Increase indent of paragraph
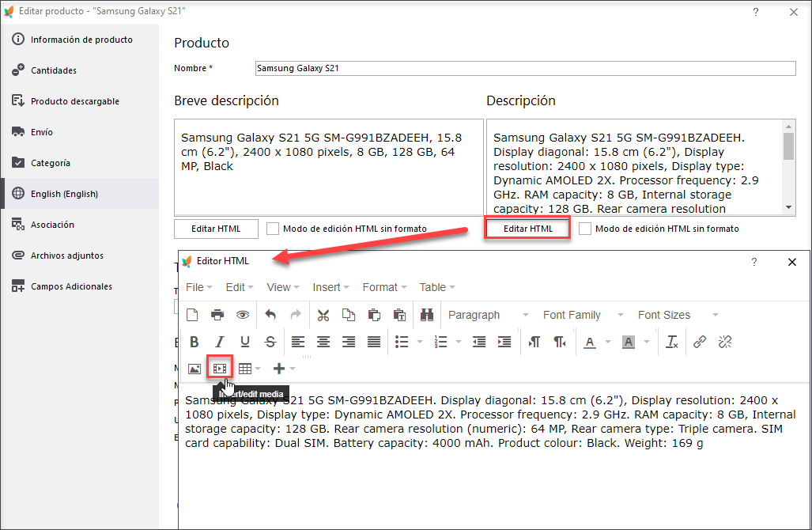Image resolution: width=812 pixels, height=530 pixels. 504,342
